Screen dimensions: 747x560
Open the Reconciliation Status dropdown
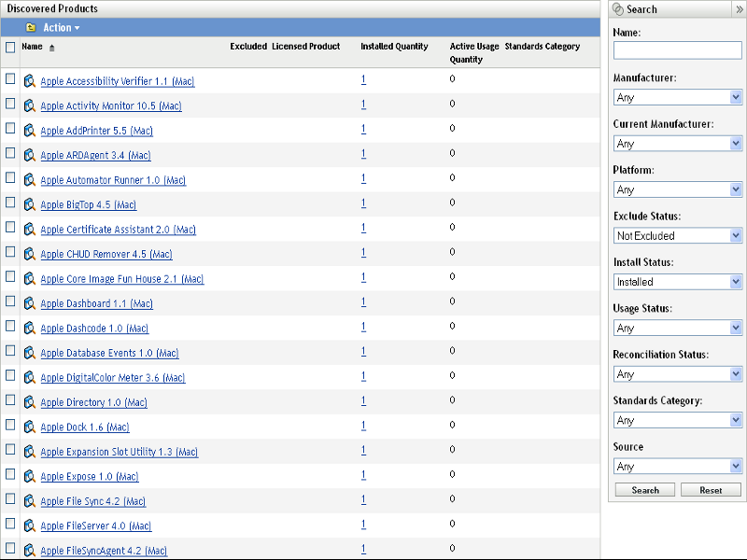[678, 374]
